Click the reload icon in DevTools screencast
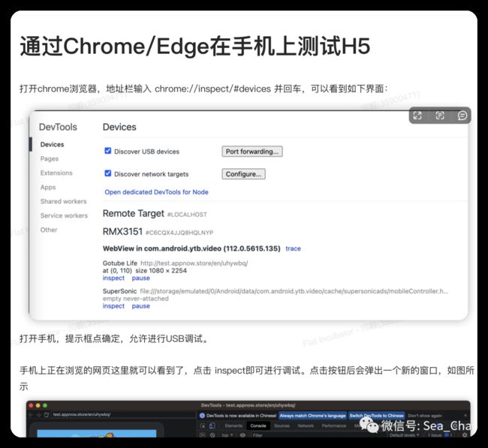488x448 pixels. pos(47,414)
